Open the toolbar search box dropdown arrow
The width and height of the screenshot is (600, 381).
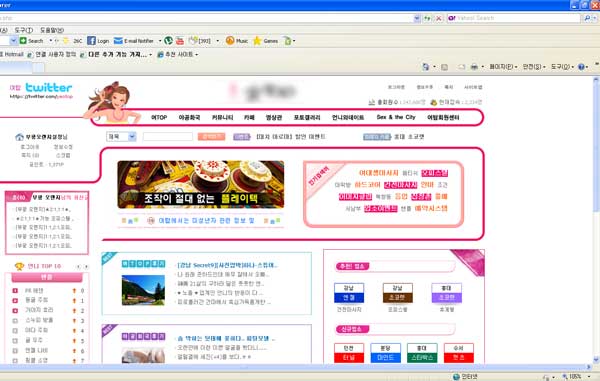click(13, 41)
